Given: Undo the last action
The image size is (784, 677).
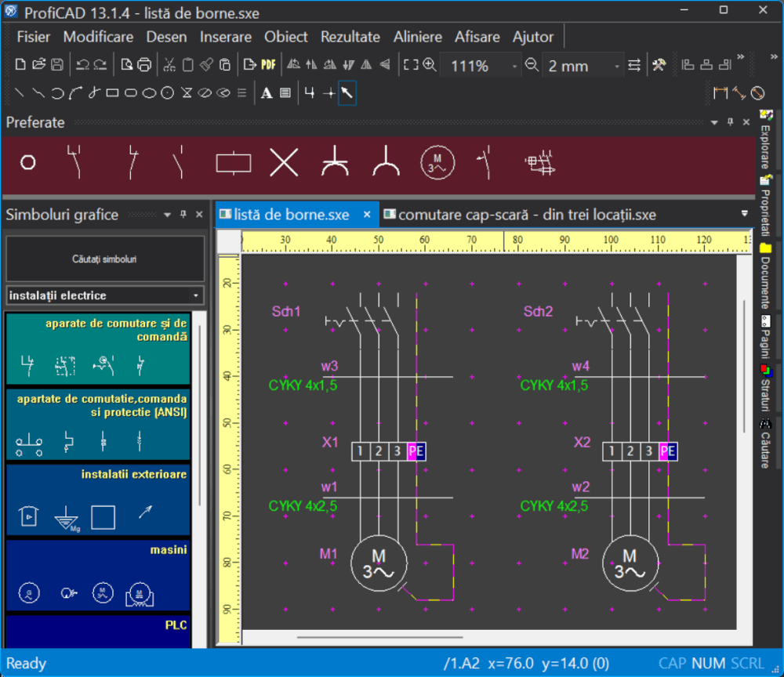Looking at the screenshot, I should [82, 65].
